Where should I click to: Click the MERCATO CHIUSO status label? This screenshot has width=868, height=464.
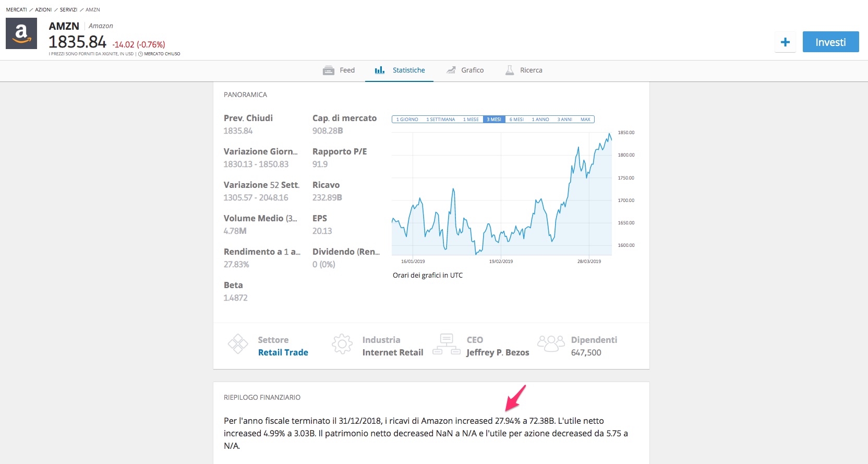click(162, 54)
